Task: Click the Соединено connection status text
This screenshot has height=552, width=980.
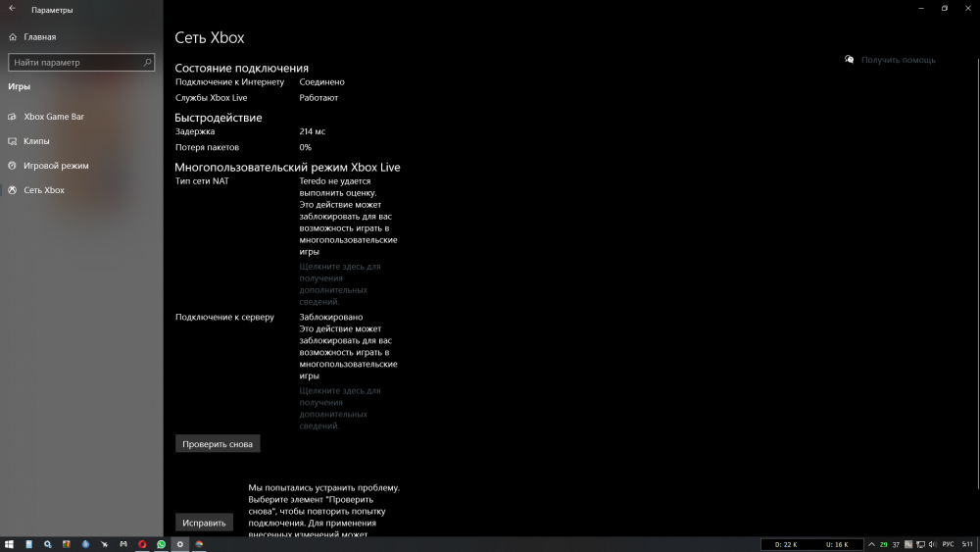Action: [321, 82]
